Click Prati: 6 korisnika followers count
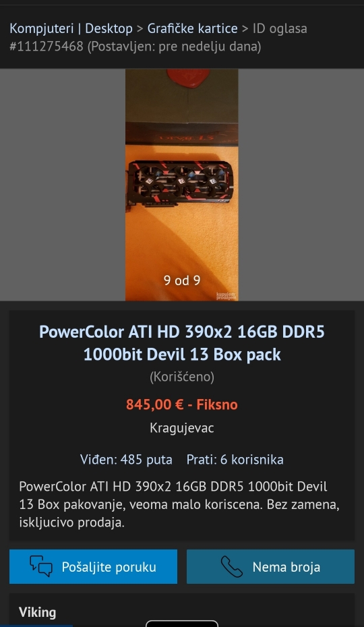Screen dimensions: 364x627 235,459
